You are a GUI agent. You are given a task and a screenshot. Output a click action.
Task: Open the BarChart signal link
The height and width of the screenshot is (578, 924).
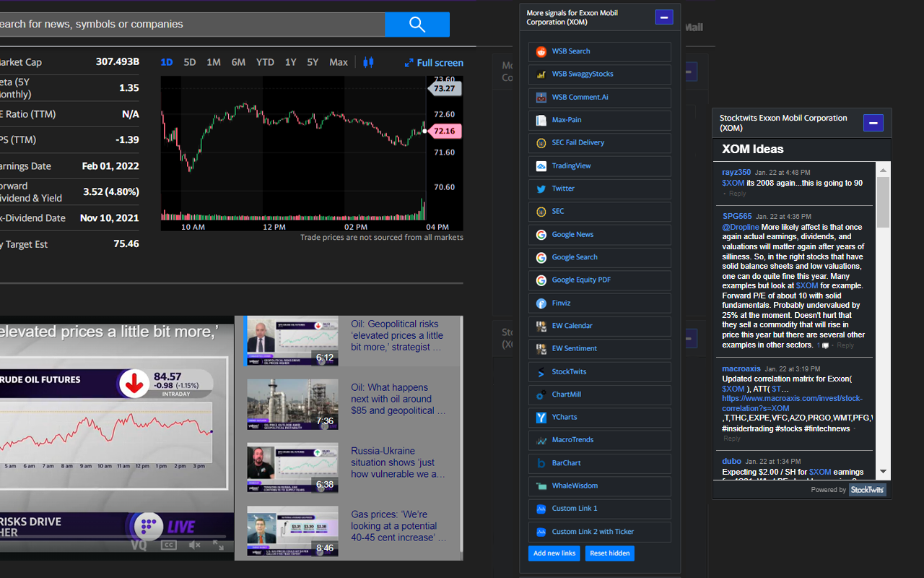(599, 463)
